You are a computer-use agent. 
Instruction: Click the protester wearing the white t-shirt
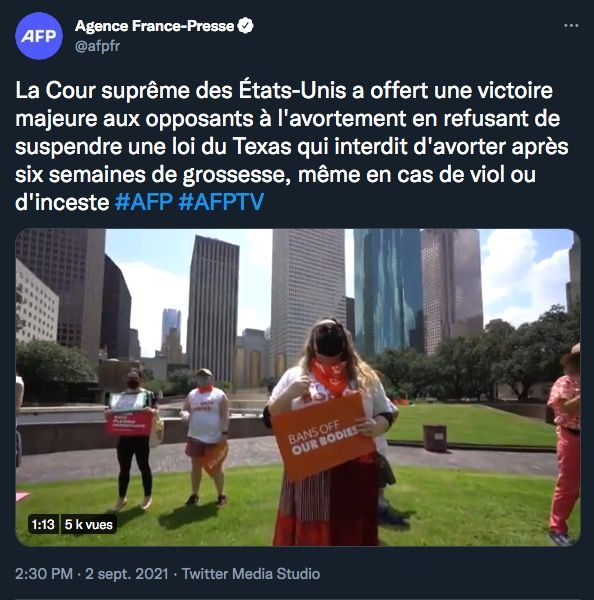(x=207, y=435)
